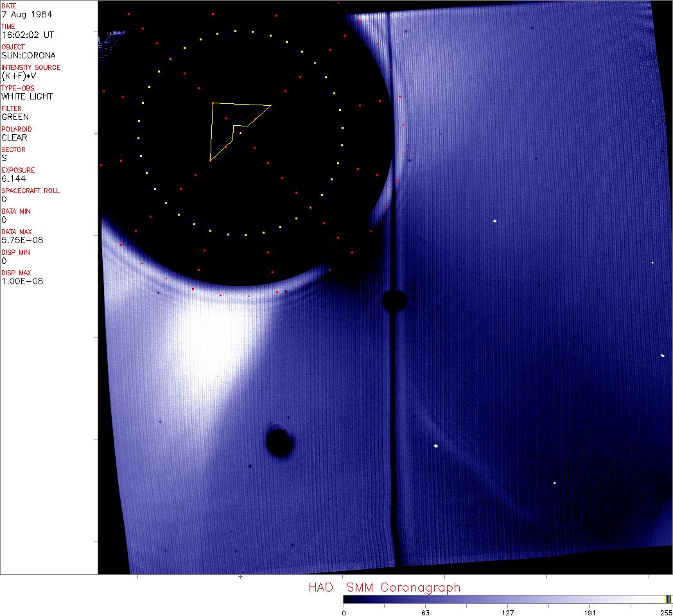Screen dimensions: 673x616
Task: Click the large dark blob below the bright streamer
Action: [x=279, y=442]
